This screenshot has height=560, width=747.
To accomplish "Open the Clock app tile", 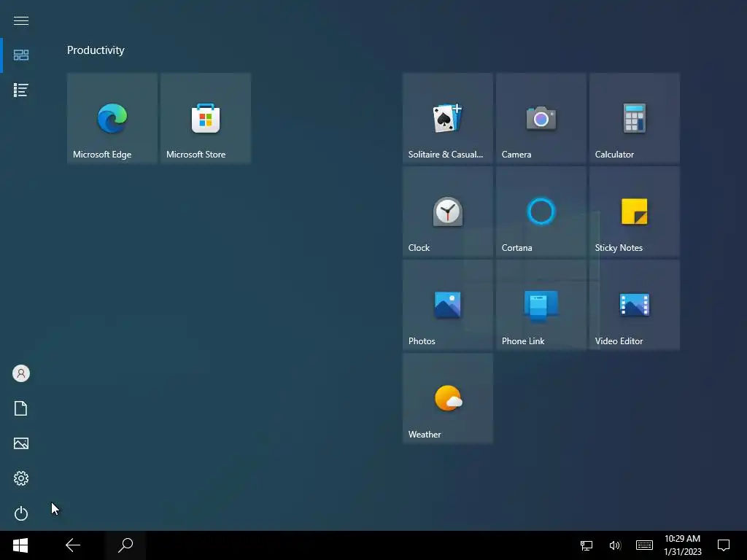I will tap(447, 211).
